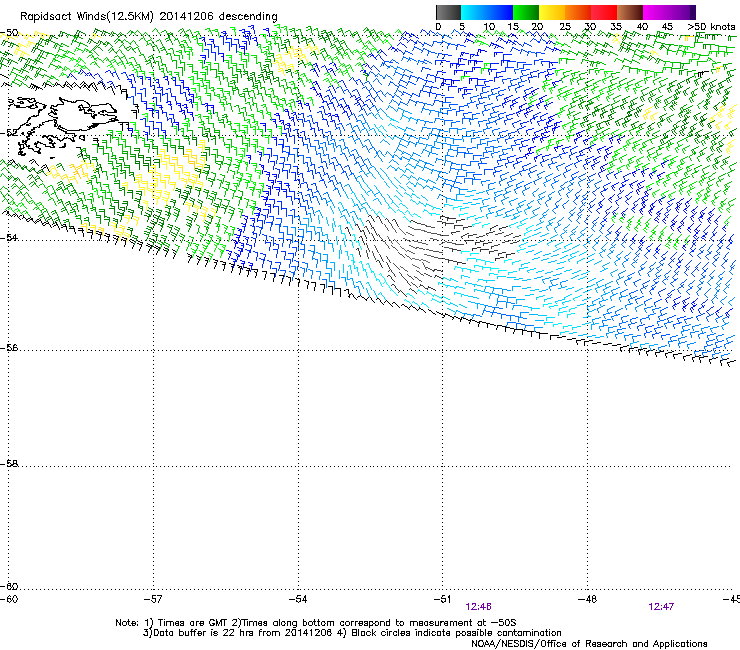Viewport: 740px width, 650px height.
Task: Click the gray 0-5 knots color swatch
Action: [x=449, y=12]
